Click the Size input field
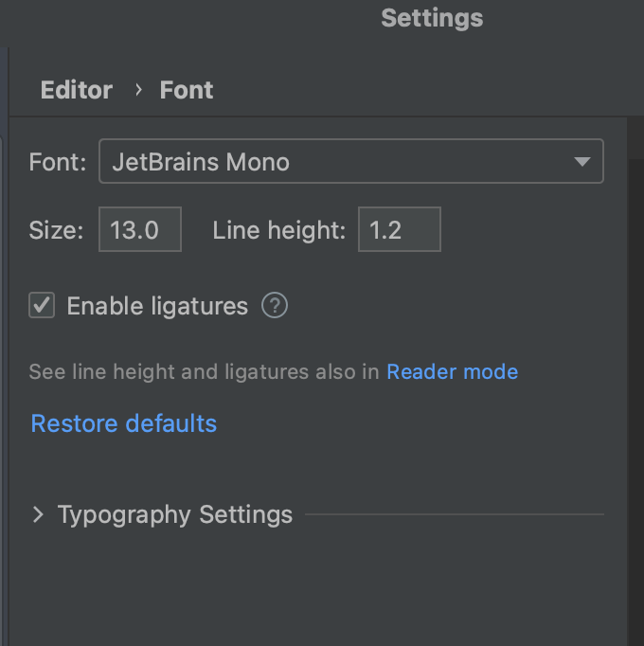The height and width of the screenshot is (646, 644). point(140,229)
